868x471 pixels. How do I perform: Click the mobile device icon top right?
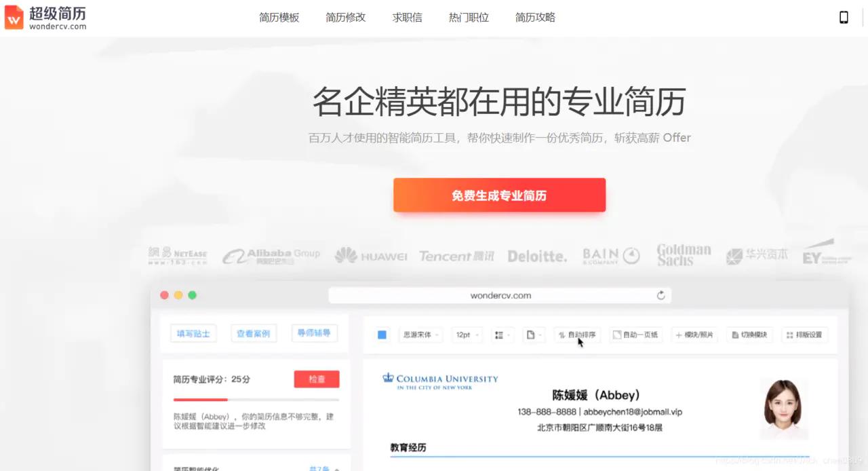[x=844, y=17]
